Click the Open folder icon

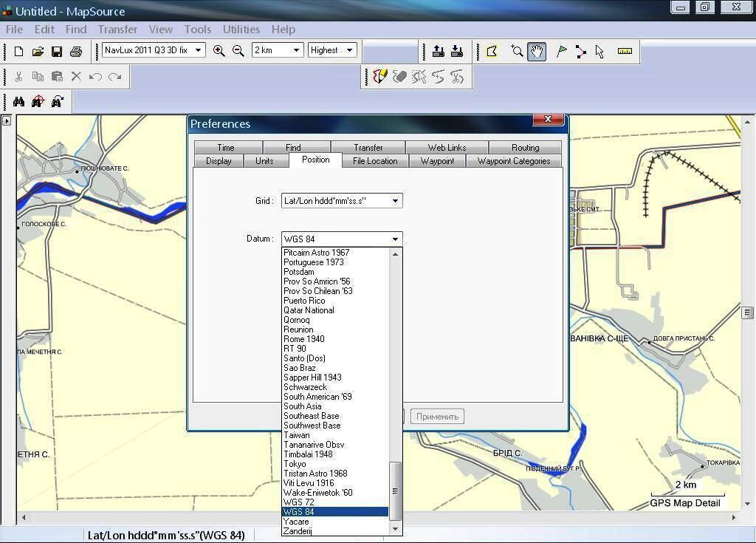click(38, 51)
